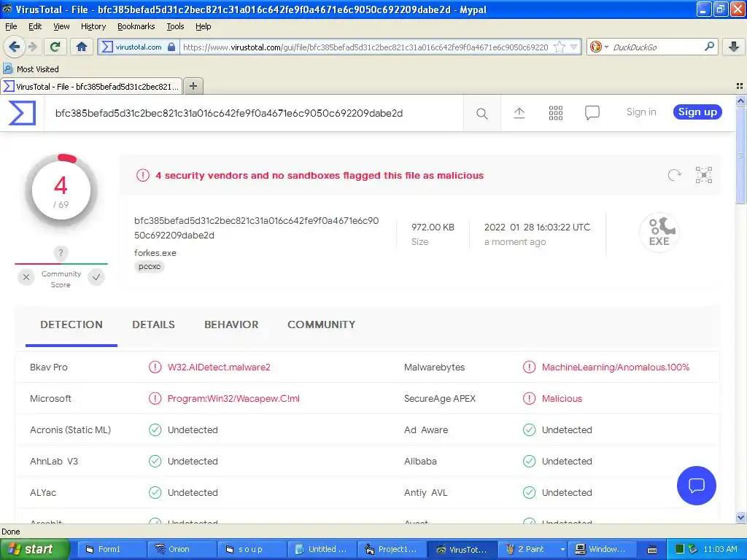The width and height of the screenshot is (747, 560).
Task: Click the Sign in link
Action: pos(640,112)
